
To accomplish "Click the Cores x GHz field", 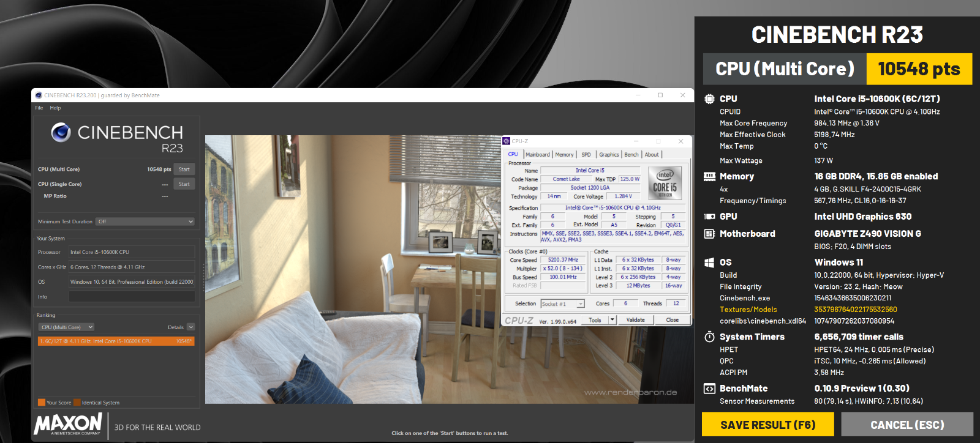I will 132,267.
